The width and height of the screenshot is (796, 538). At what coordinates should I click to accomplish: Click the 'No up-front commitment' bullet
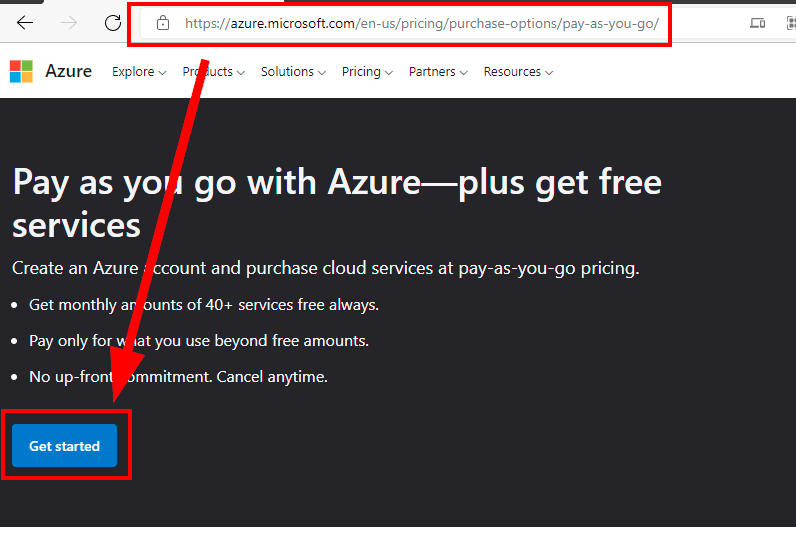click(x=178, y=377)
